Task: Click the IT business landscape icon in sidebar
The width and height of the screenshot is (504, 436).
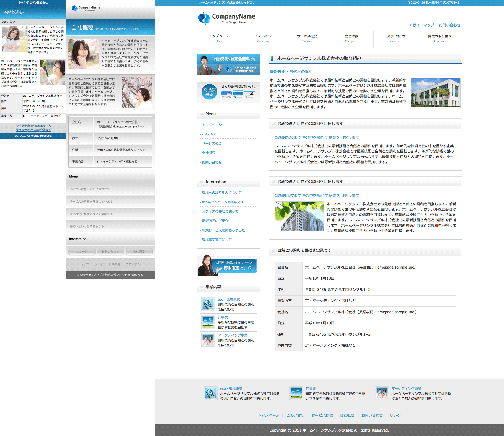Action: click(x=208, y=322)
